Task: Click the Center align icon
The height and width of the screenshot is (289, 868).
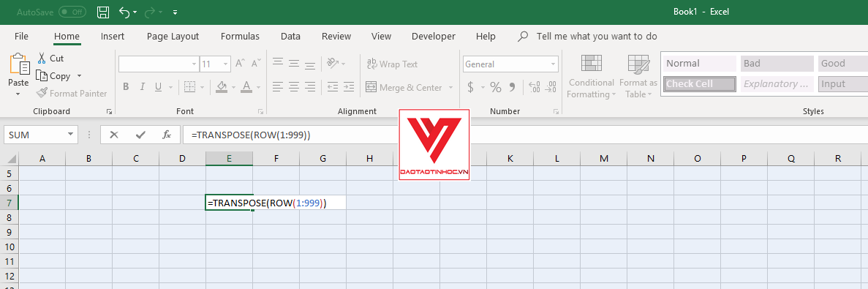Action: click(x=294, y=87)
